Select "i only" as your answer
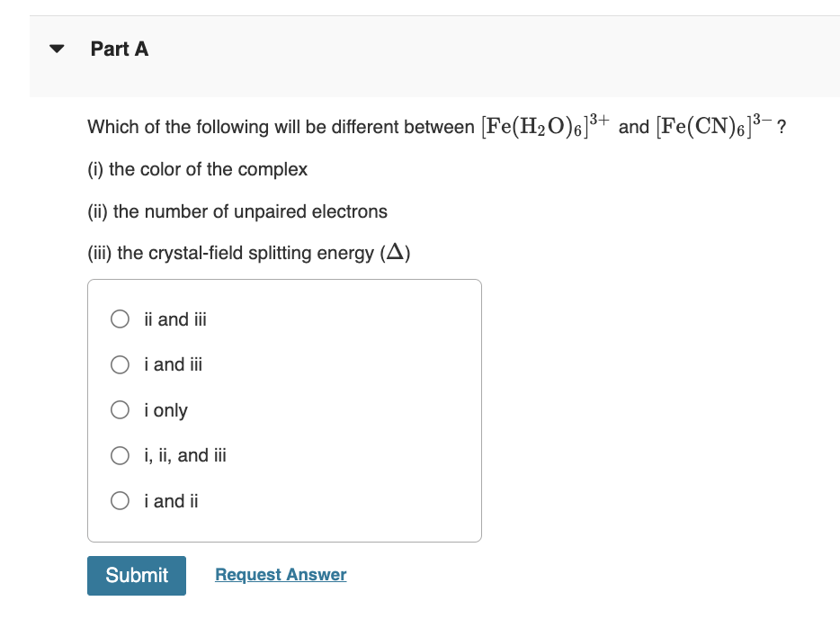The image size is (840, 628). coord(120,410)
